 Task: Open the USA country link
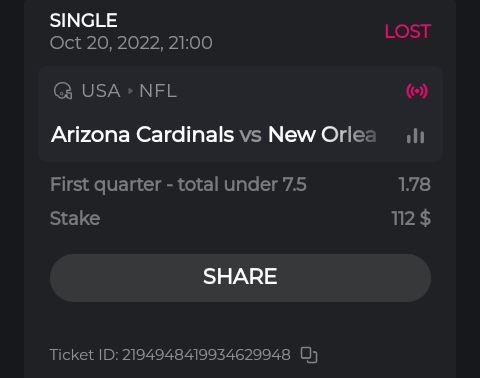101,91
